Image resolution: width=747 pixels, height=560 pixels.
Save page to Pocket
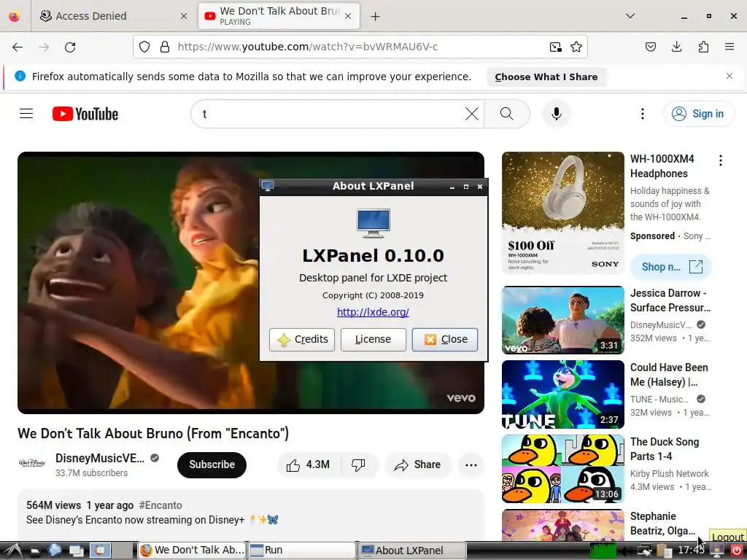pos(650,47)
